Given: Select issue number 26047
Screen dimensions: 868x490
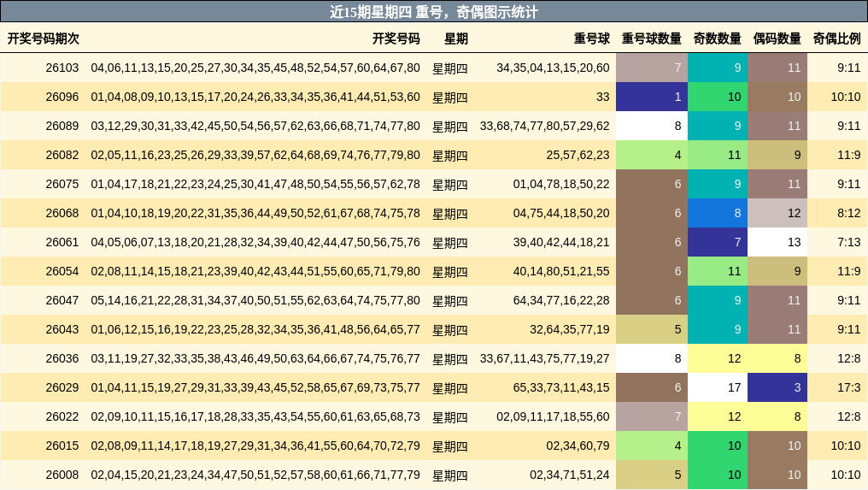Looking at the screenshot, I should (62, 300).
